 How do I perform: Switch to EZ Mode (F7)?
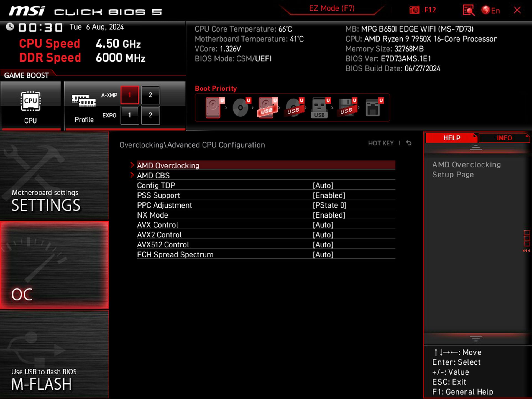click(332, 8)
